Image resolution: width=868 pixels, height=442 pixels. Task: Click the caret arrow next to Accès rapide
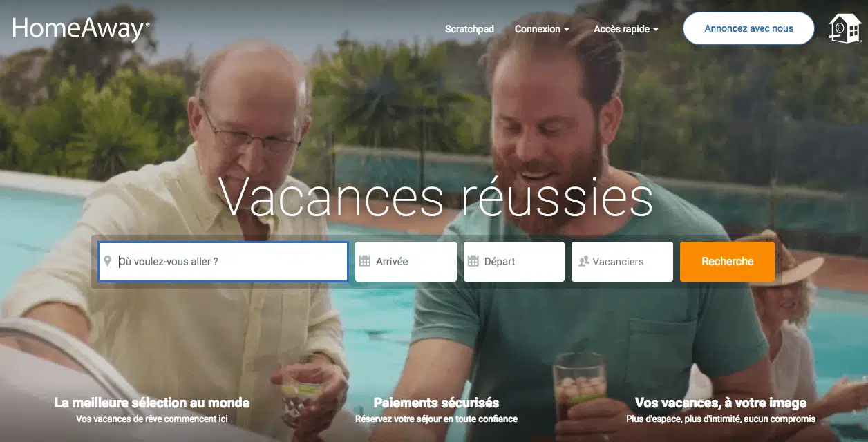(655, 30)
